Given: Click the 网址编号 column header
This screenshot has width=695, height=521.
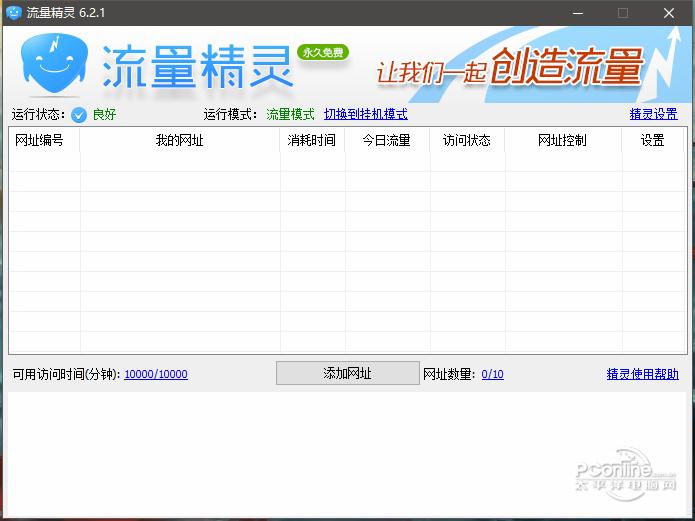Looking at the screenshot, I should point(44,140).
